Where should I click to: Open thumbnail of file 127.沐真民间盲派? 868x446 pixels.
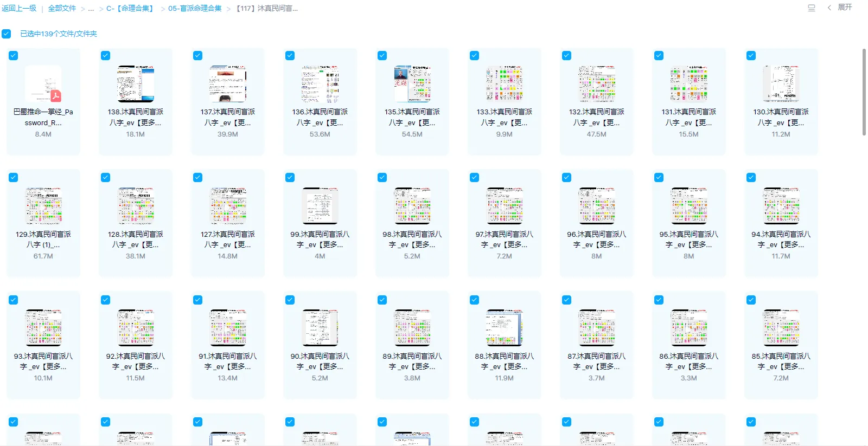pyautogui.click(x=228, y=206)
